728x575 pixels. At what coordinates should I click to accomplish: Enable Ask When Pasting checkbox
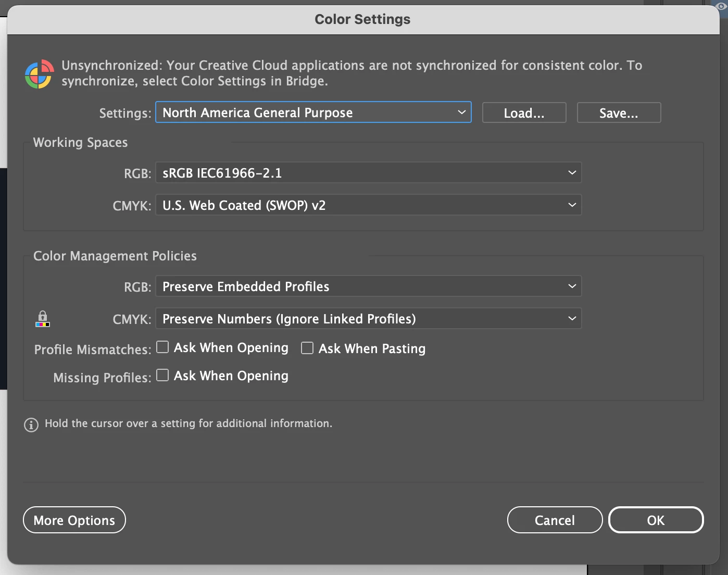(x=307, y=348)
